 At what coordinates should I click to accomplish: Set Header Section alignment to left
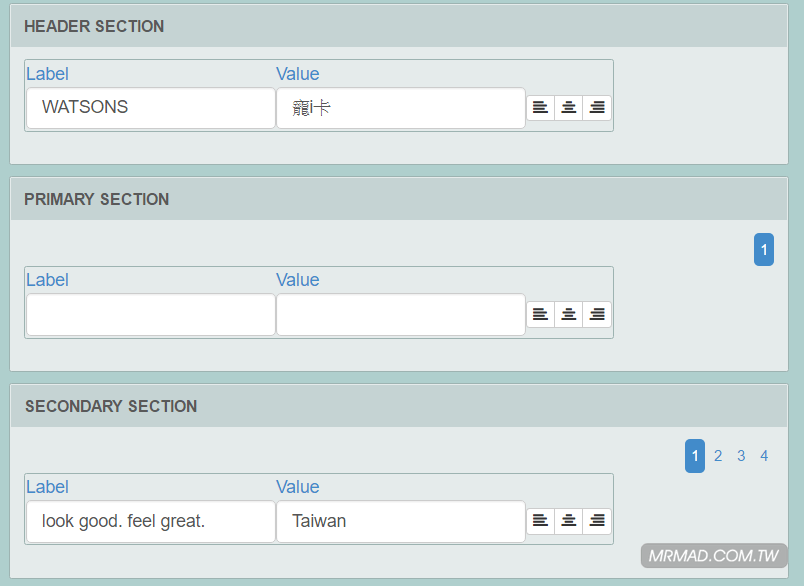[x=540, y=108]
